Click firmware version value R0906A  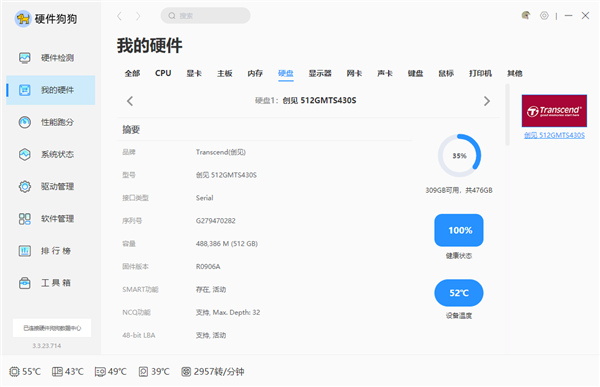[208, 267]
